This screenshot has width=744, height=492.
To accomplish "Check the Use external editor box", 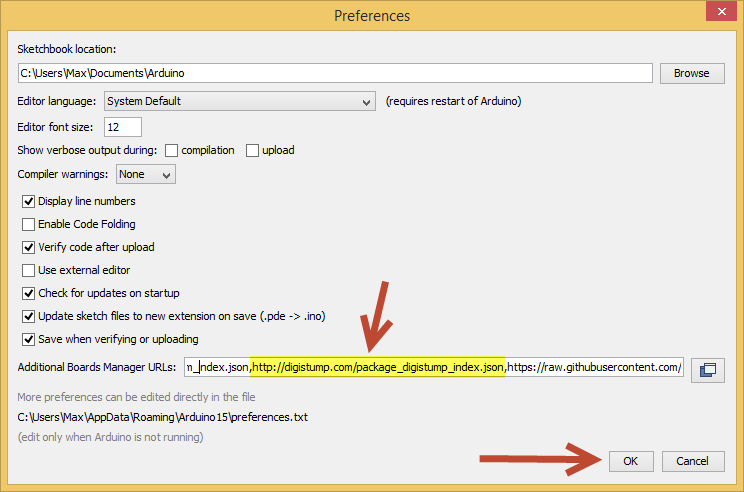I will point(29,270).
